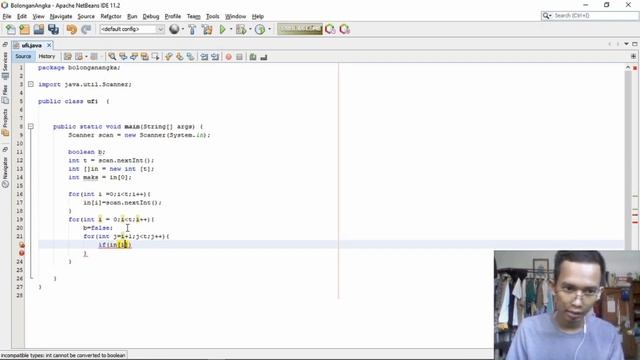Viewport: 640px width, 360px height.
Task: Select the ufi.java editor tab
Action: [x=31, y=45]
